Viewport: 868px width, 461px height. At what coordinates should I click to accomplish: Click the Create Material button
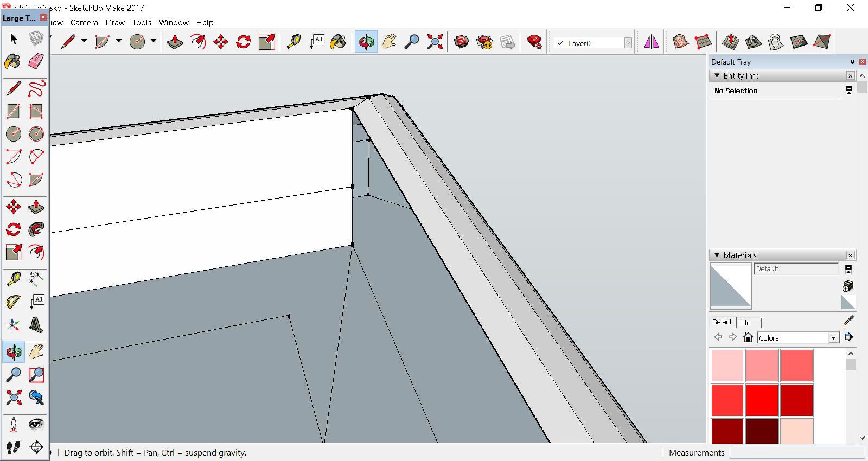pyautogui.click(x=848, y=286)
